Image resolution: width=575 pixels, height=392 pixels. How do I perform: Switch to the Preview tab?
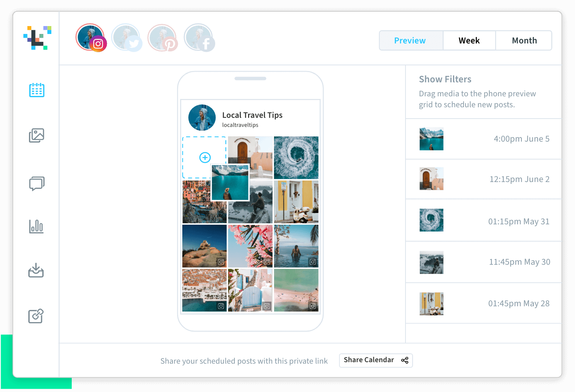(411, 40)
